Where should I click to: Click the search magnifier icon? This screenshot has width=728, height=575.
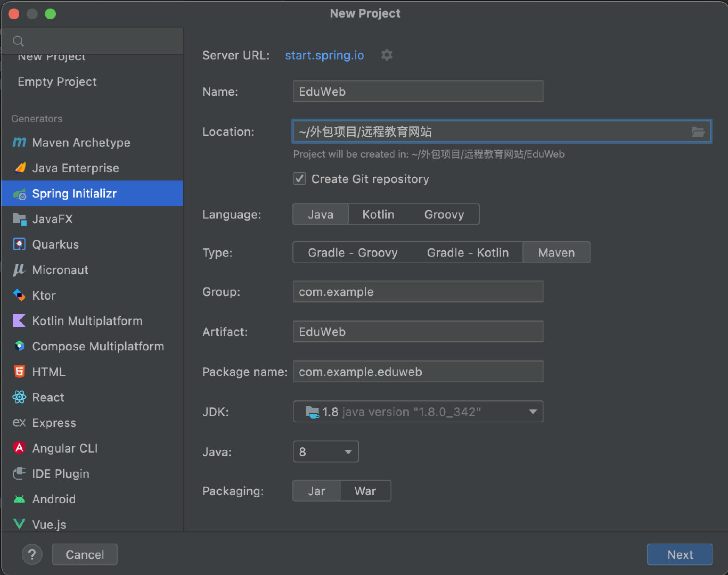(18, 41)
